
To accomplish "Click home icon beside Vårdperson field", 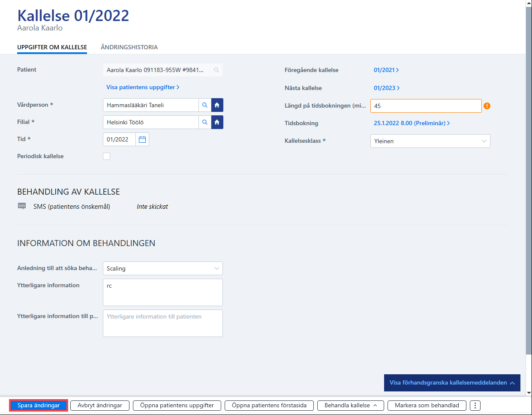I will [217, 105].
